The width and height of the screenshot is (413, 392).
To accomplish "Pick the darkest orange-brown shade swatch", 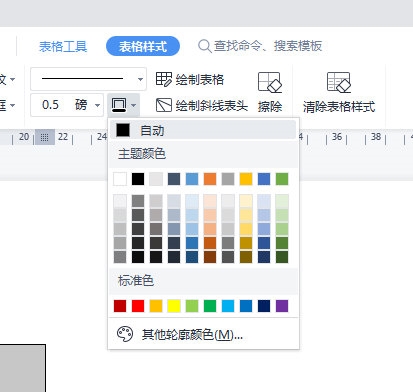I will tap(210, 257).
